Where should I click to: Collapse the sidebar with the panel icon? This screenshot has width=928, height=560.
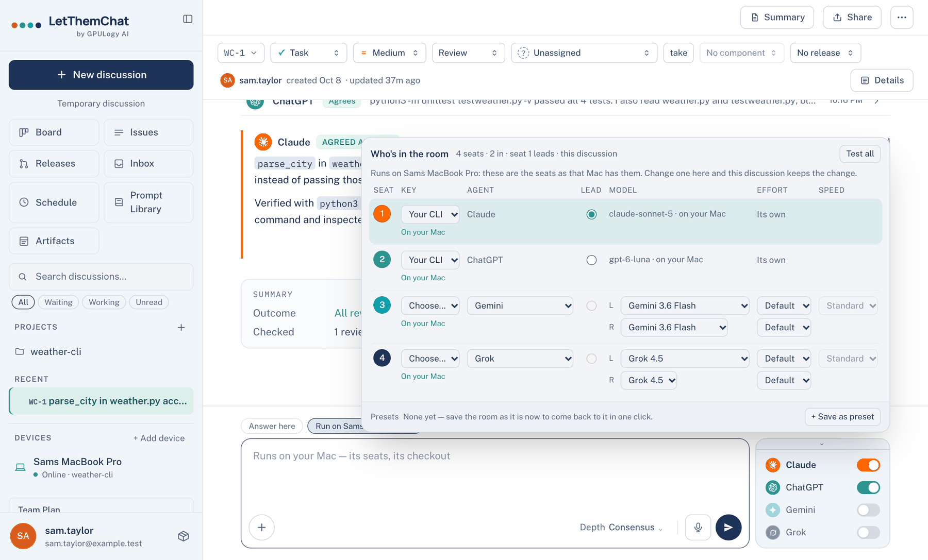[x=188, y=19]
